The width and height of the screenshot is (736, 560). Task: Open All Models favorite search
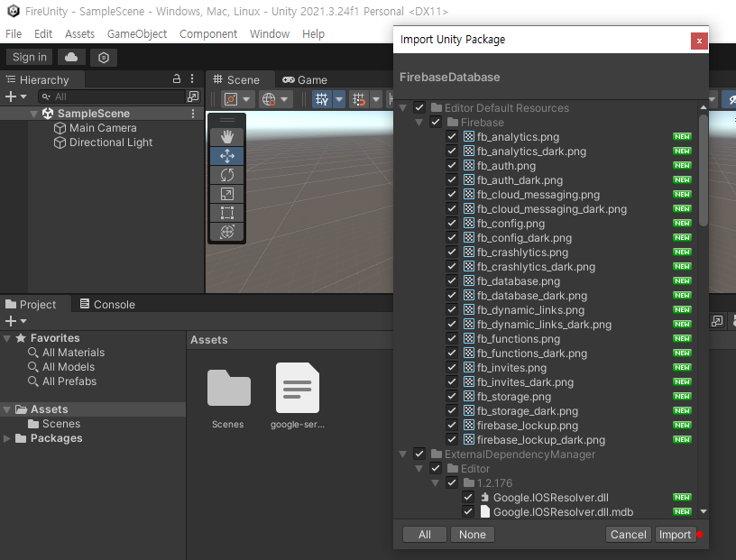click(69, 367)
